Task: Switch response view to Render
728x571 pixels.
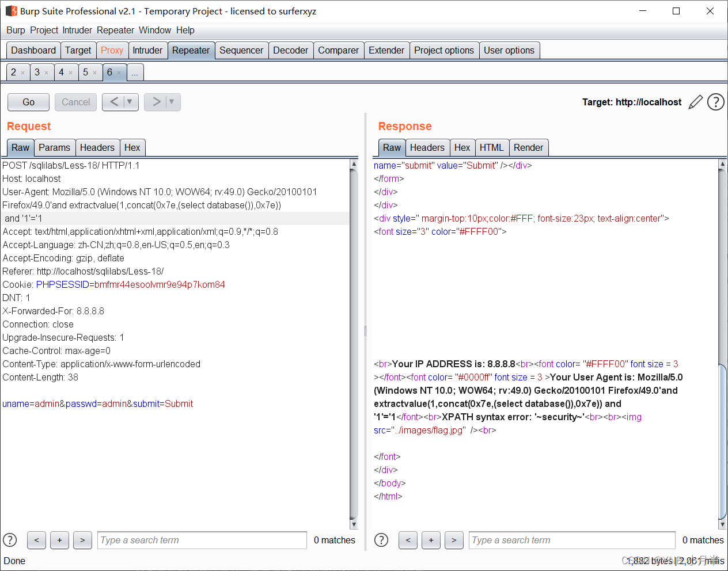Action: pyautogui.click(x=528, y=147)
